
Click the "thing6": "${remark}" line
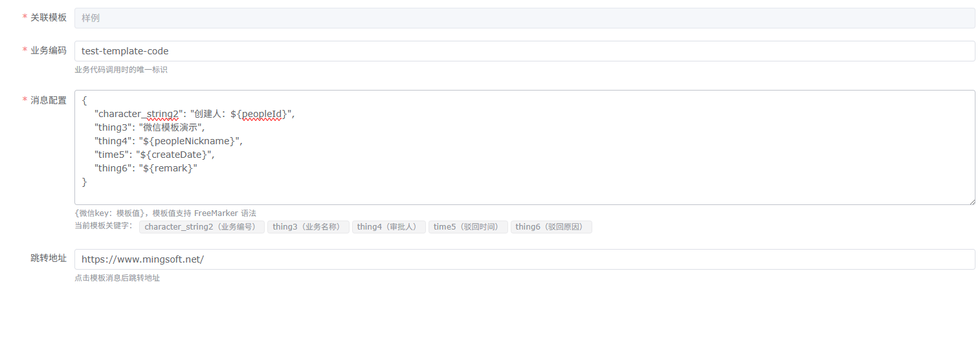pos(146,168)
